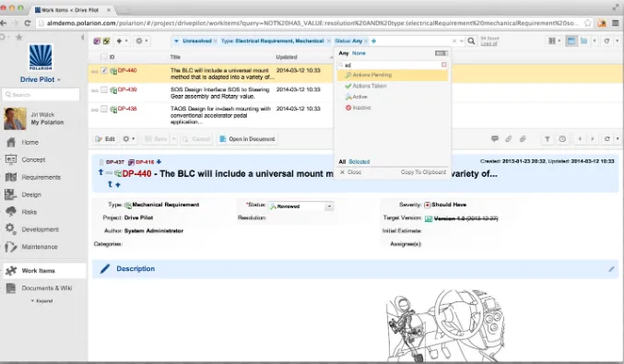Open the create work item plus dropdown
The image size is (624, 364).
click(x=122, y=41)
